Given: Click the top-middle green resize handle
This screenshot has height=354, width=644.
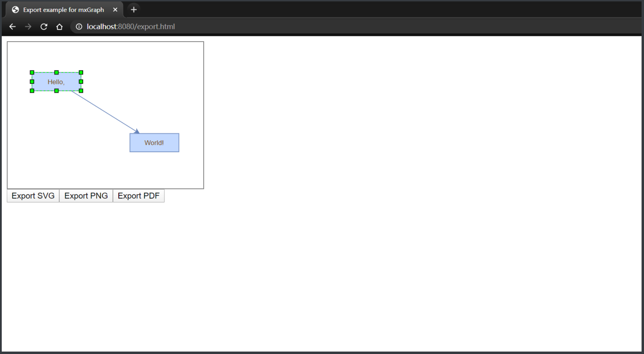Looking at the screenshot, I should [x=56, y=72].
